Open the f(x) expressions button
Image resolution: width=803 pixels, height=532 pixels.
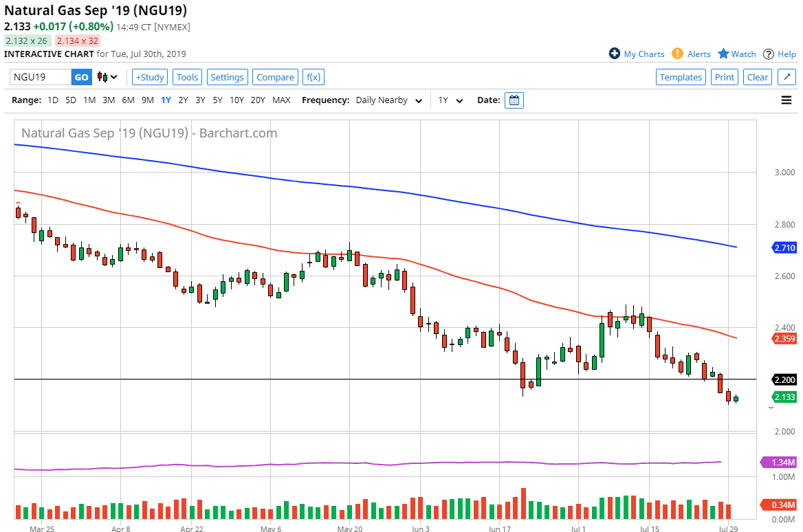[313, 77]
